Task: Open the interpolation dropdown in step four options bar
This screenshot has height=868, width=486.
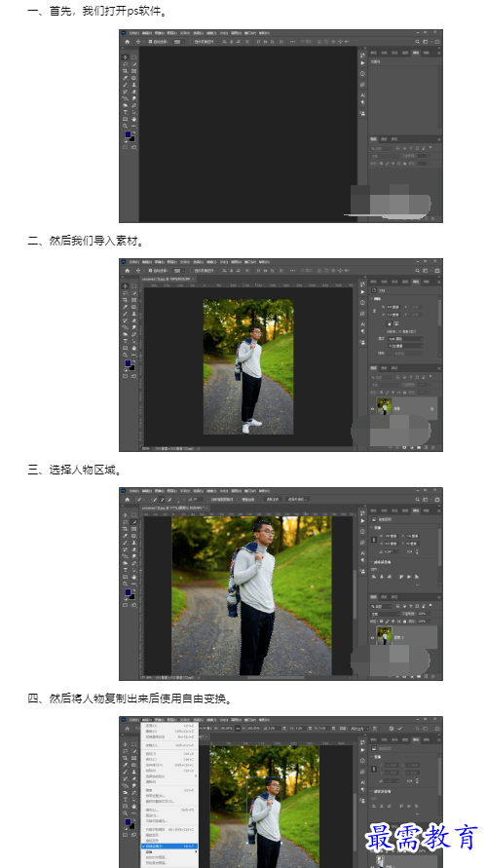Action: pyautogui.click(x=359, y=729)
